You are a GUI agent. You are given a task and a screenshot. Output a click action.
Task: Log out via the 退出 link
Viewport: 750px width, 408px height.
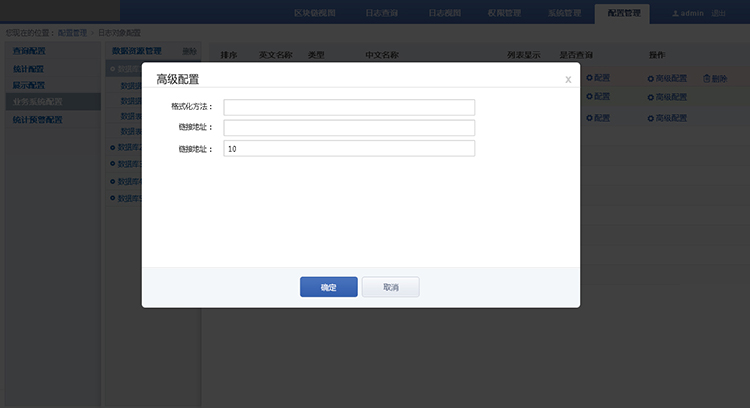[718, 13]
